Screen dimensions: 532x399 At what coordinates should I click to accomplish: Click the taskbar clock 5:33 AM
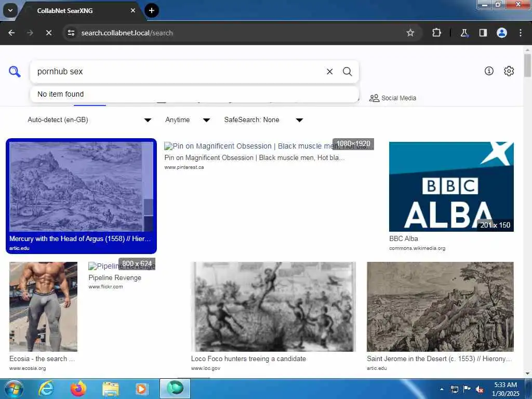tap(506, 385)
